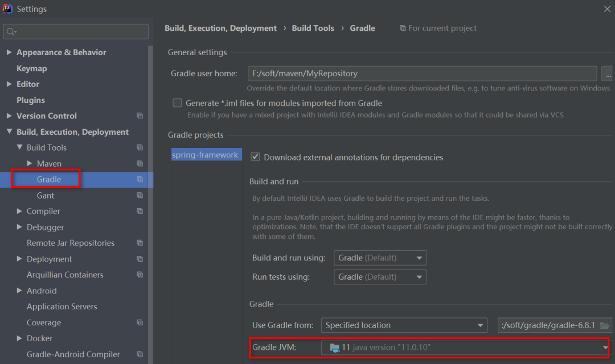Click project-level icon beside Coverage
The image size is (615, 364).
tap(140, 322)
